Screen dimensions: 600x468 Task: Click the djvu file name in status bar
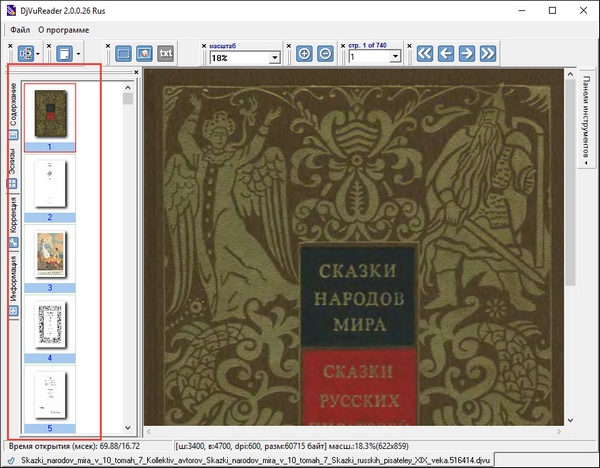[x=256, y=460]
